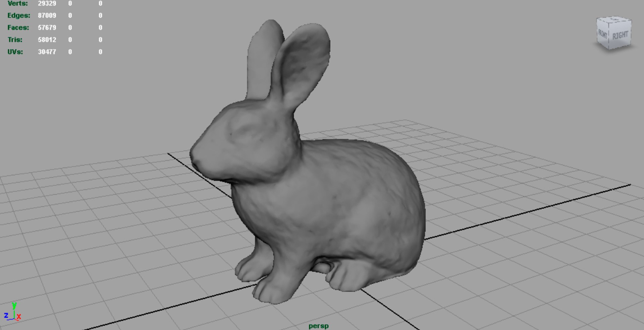Click the persp camera name label
This screenshot has height=330, width=644.
pos(319,326)
